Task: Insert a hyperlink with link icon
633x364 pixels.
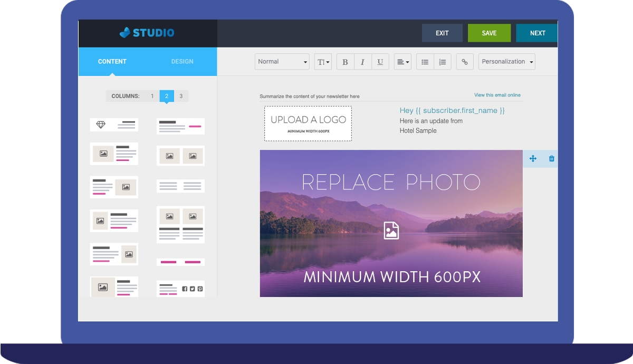Action: pos(465,62)
